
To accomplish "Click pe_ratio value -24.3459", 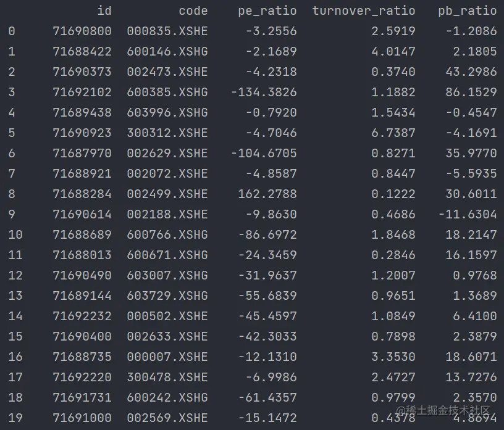I will click(x=267, y=255).
